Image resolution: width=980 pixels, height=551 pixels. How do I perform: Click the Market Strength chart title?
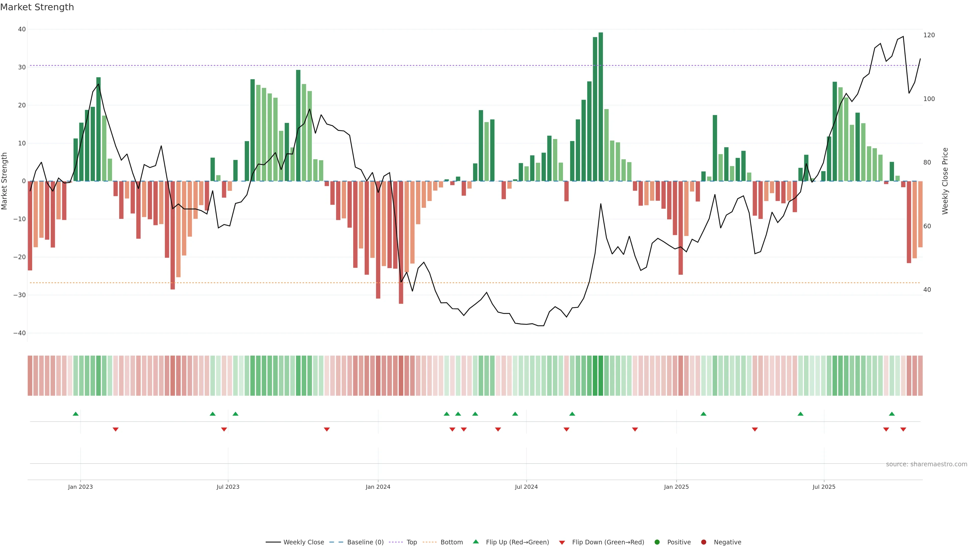(x=37, y=7)
